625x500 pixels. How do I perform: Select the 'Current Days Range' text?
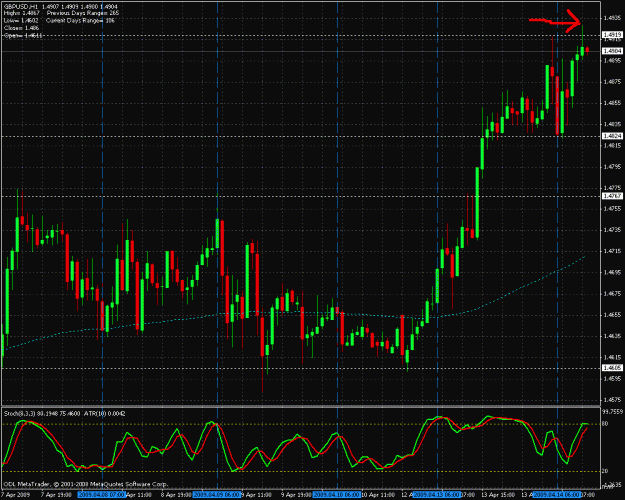[73, 21]
